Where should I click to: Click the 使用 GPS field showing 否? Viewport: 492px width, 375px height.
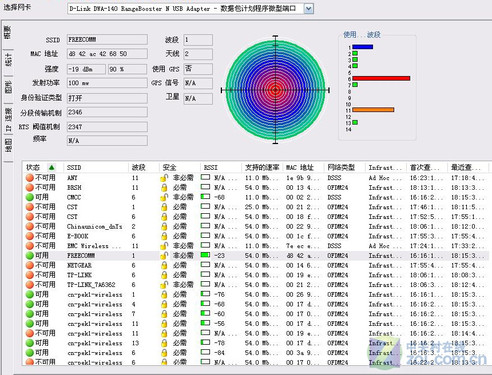click(x=198, y=69)
